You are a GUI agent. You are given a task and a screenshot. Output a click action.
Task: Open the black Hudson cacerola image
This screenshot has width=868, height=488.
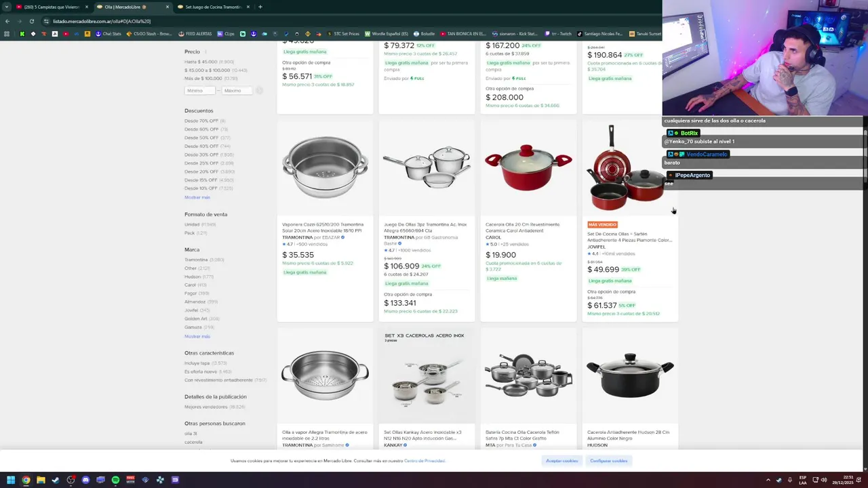click(630, 375)
